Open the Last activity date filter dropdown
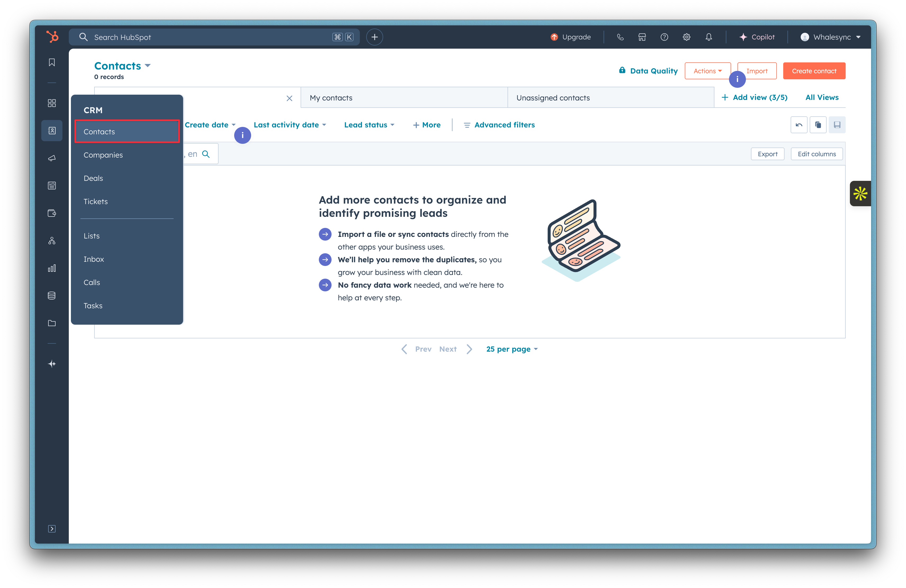Viewport: 906px width, 588px height. pyautogui.click(x=290, y=125)
